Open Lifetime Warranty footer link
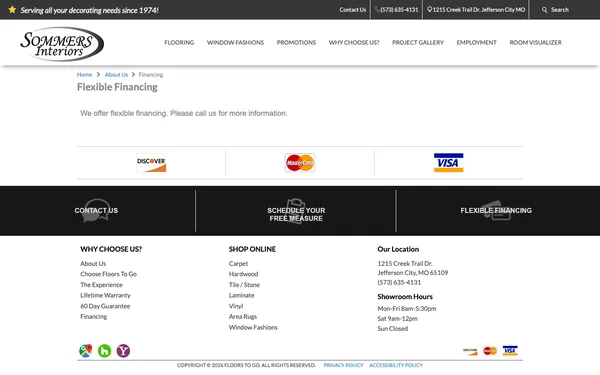Image resolution: width=600 pixels, height=375 pixels. (x=105, y=295)
